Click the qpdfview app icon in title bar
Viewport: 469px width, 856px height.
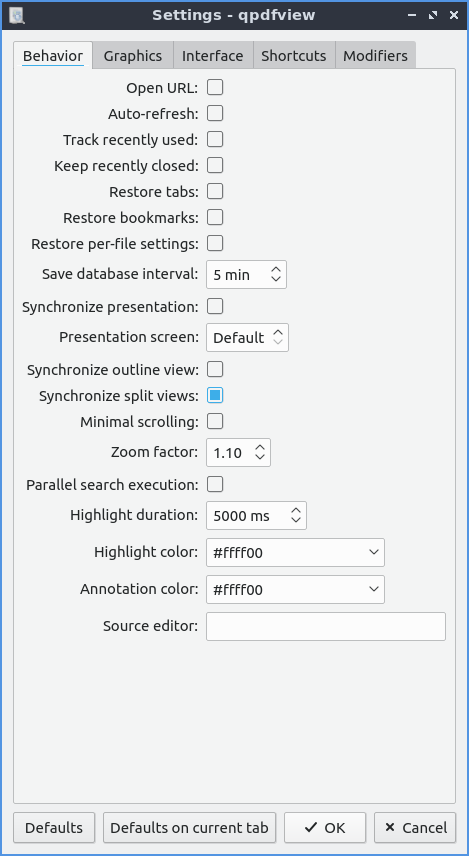click(x=17, y=15)
